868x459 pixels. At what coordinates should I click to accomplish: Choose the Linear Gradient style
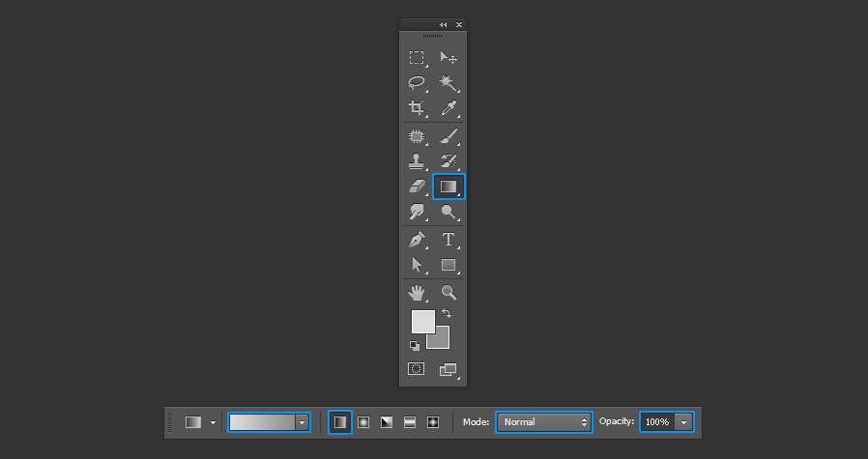(x=340, y=422)
